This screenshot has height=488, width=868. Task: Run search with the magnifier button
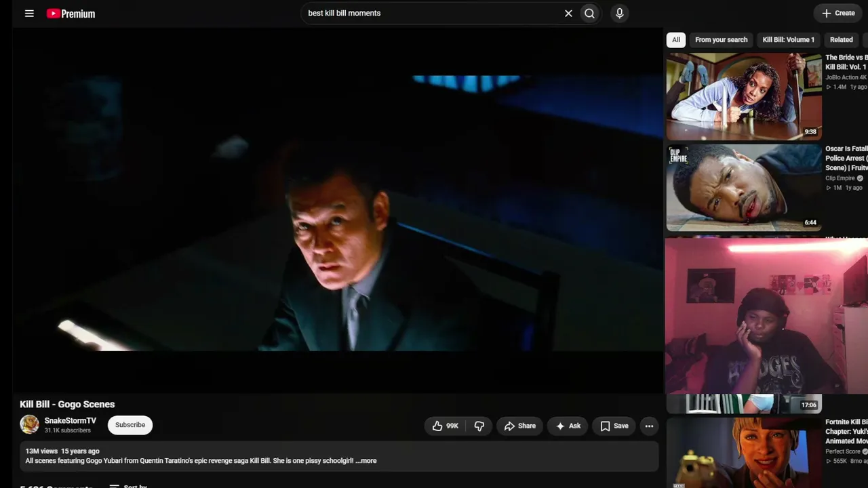click(x=590, y=14)
